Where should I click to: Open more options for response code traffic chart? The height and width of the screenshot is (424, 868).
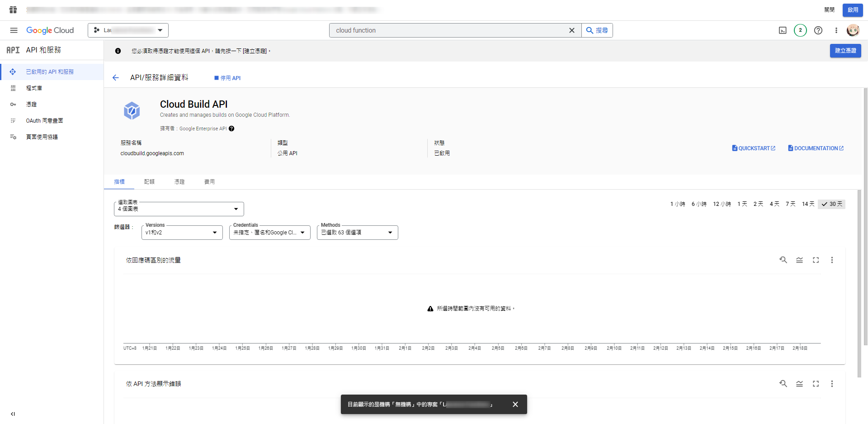click(832, 260)
